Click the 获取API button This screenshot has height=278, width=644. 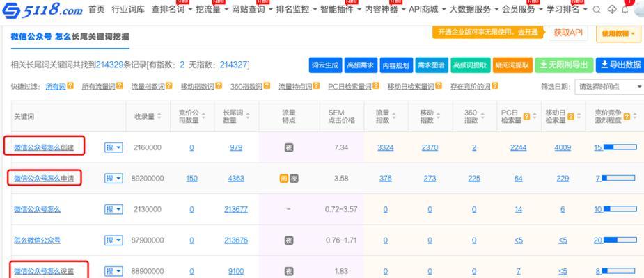tap(568, 33)
